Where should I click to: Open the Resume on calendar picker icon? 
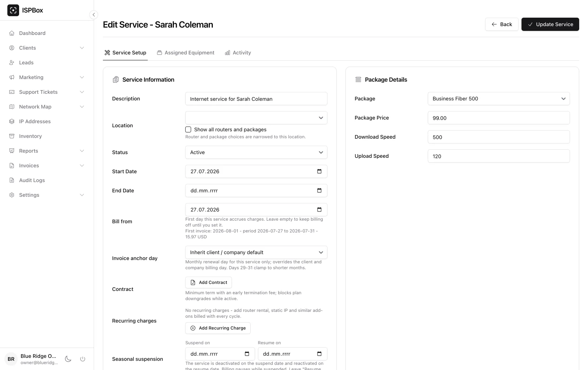(x=319, y=354)
